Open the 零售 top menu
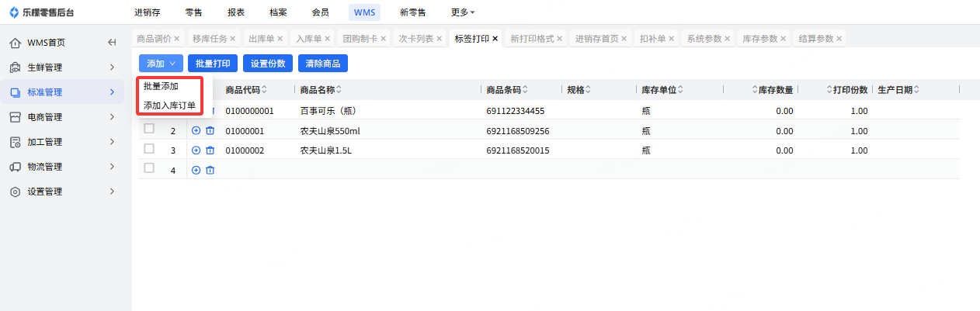The image size is (980, 311). click(194, 12)
